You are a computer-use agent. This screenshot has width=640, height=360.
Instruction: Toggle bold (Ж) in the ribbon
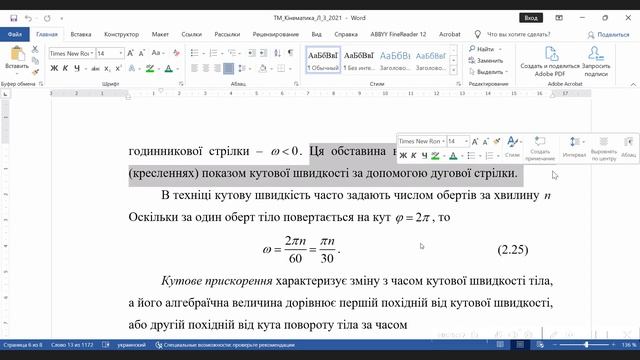click(54, 69)
